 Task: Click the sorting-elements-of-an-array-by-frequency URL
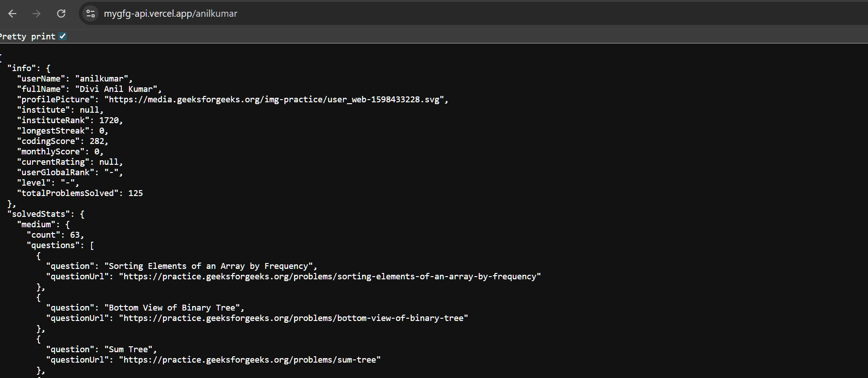point(330,277)
